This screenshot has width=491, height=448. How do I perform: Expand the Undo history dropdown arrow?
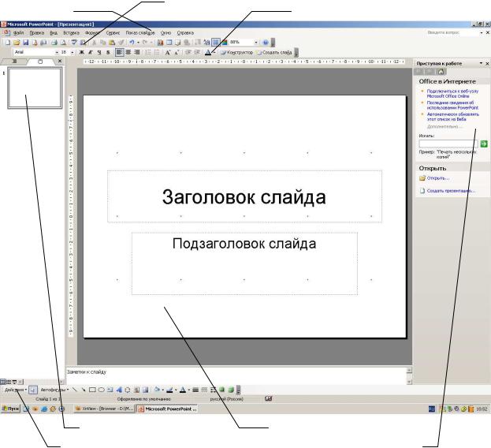click(138, 43)
